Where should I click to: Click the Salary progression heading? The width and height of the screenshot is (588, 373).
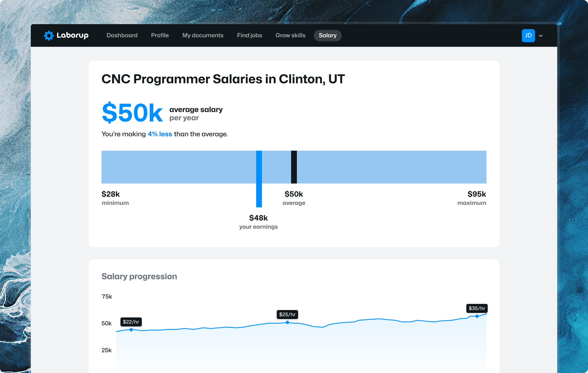click(139, 276)
